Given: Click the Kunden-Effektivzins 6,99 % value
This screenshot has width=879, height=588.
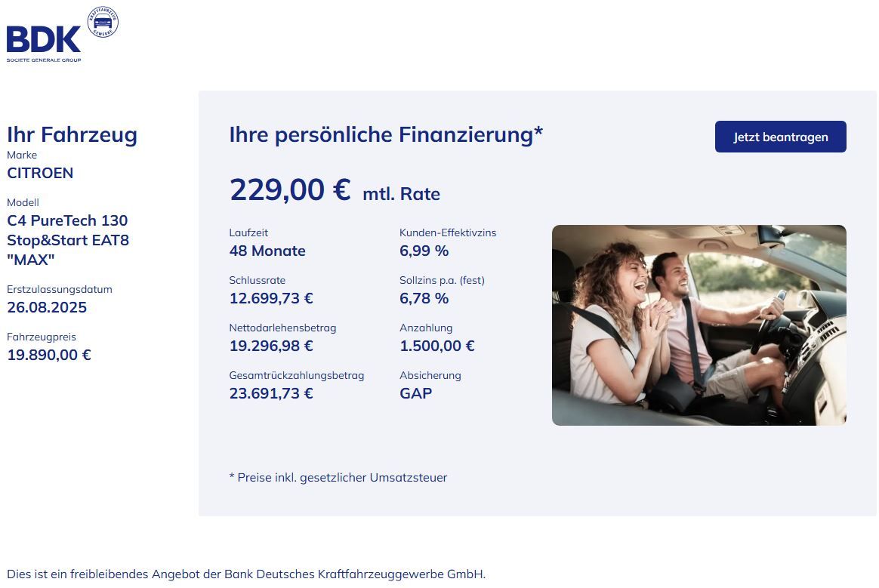Looking at the screenshot, I should pos(424,251).
